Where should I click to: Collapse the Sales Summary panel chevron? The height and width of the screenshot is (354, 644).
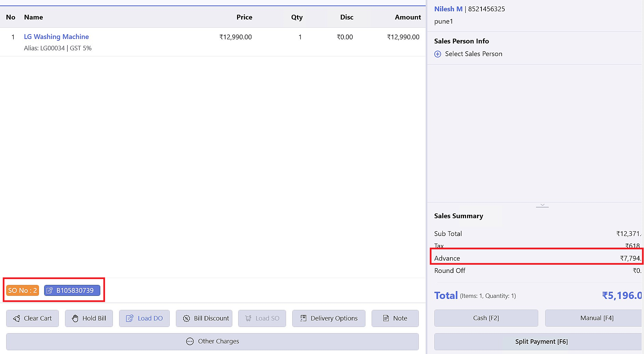point(542,205)
